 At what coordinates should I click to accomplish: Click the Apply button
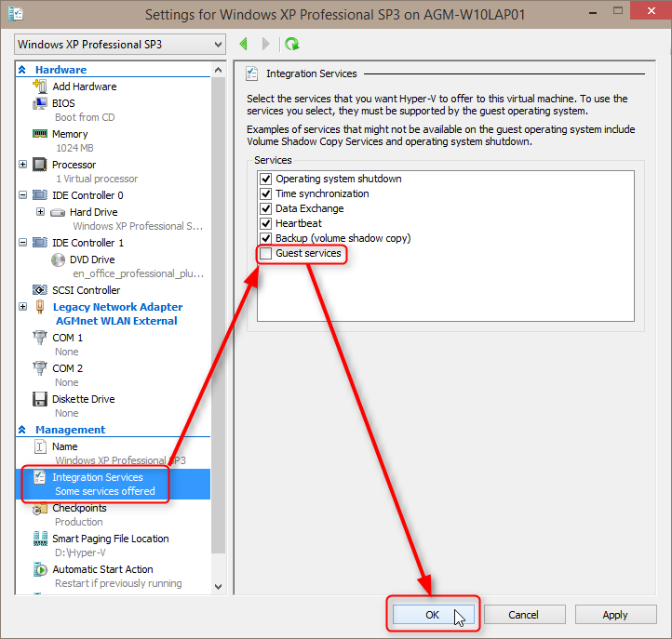[616, 615]
